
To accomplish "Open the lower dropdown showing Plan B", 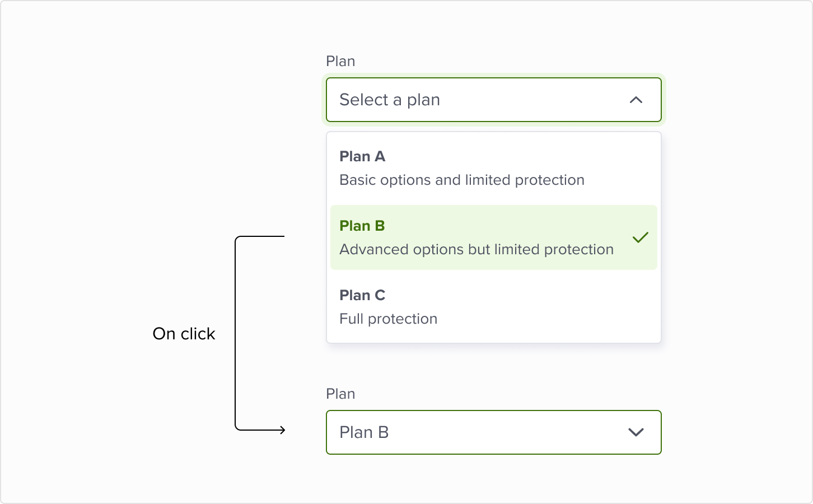I will pyautogui.click(x=493, y=432).
